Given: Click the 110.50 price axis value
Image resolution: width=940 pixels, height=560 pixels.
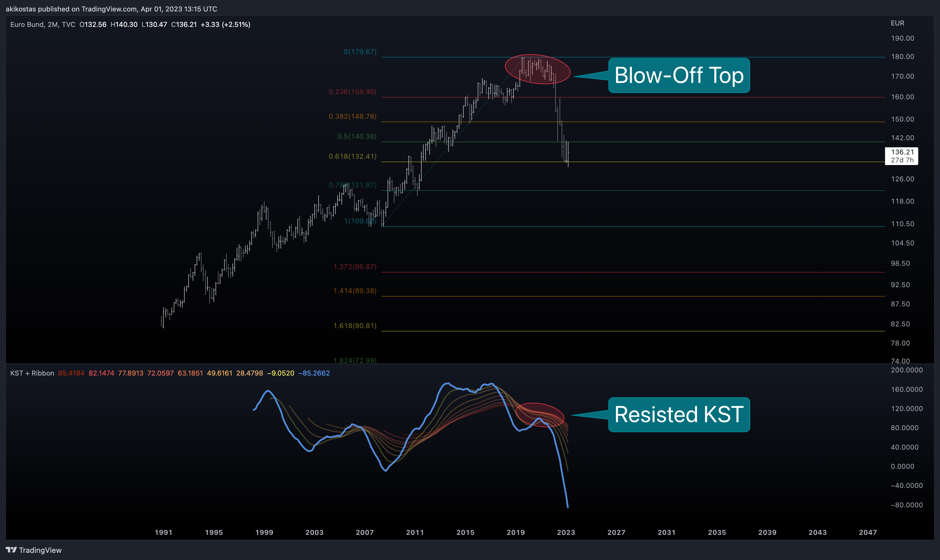Looking at the screenshot, I should click(x=902, y=224).
